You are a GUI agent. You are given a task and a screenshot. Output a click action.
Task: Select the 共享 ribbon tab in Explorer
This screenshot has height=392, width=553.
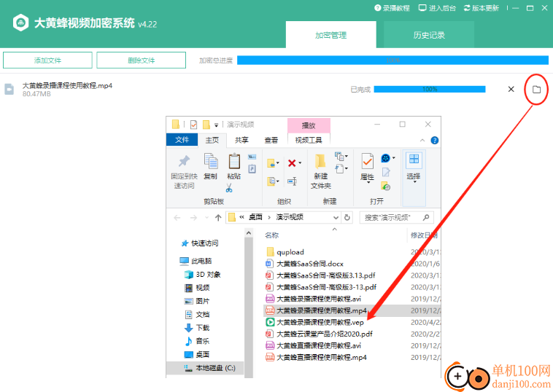[x=241, y=140]
